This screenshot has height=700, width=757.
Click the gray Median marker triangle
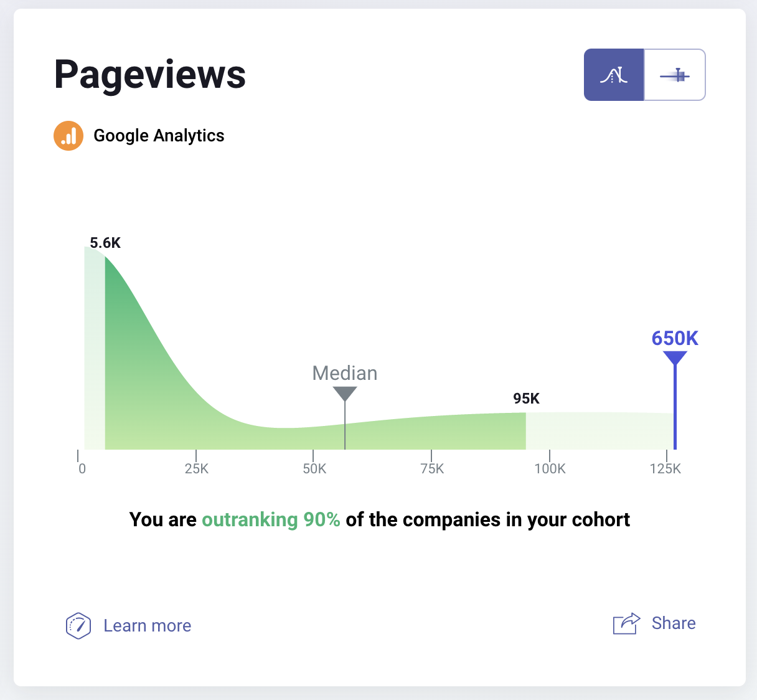(345, 394)
